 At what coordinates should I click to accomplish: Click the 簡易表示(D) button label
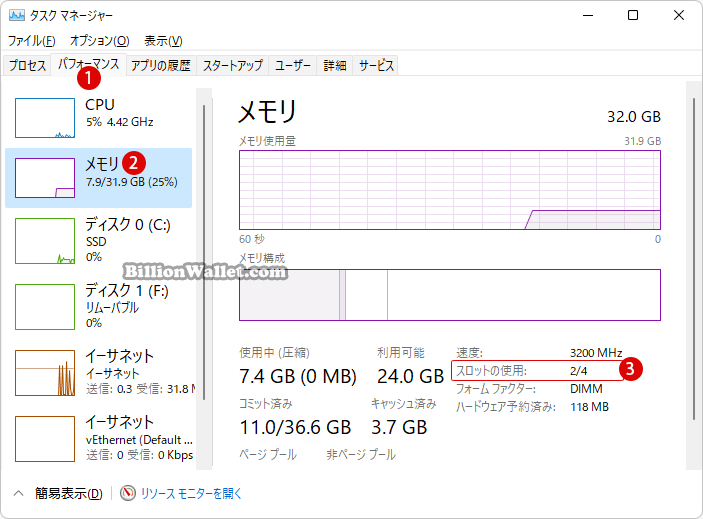69,493
